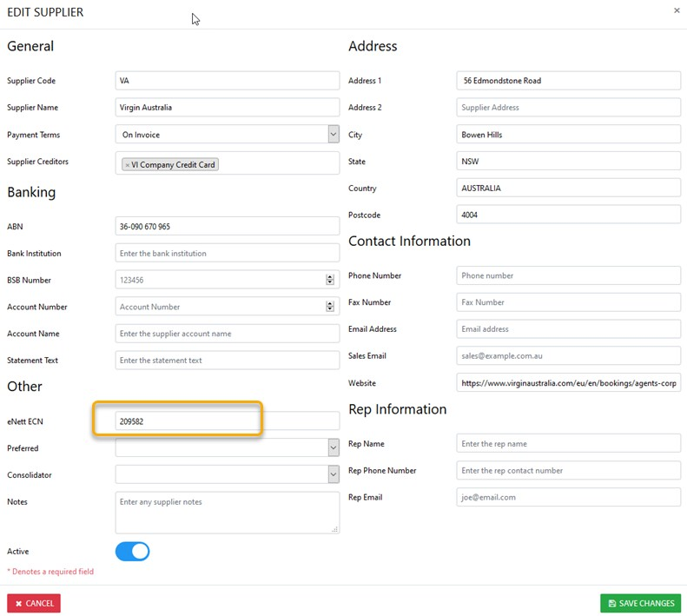
Task: Close the Edit Supplier dialog
Action: pyautogui.click(x=677, y=10)
